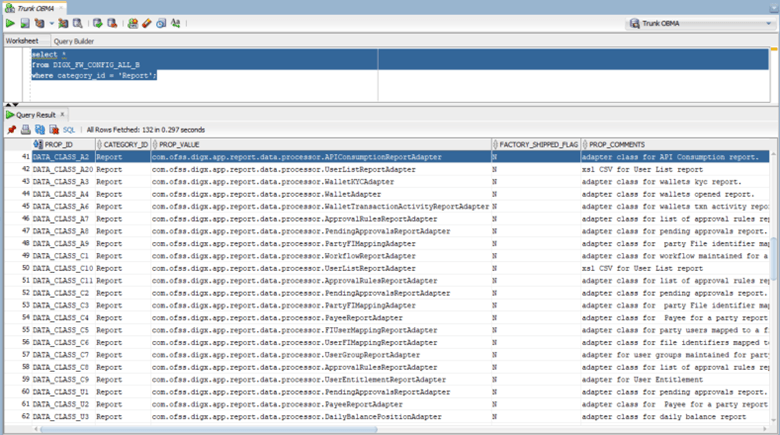Select cell DATA_CLASS_A3
Viewport: 780px width, 435px height.
tap(61, 182)
